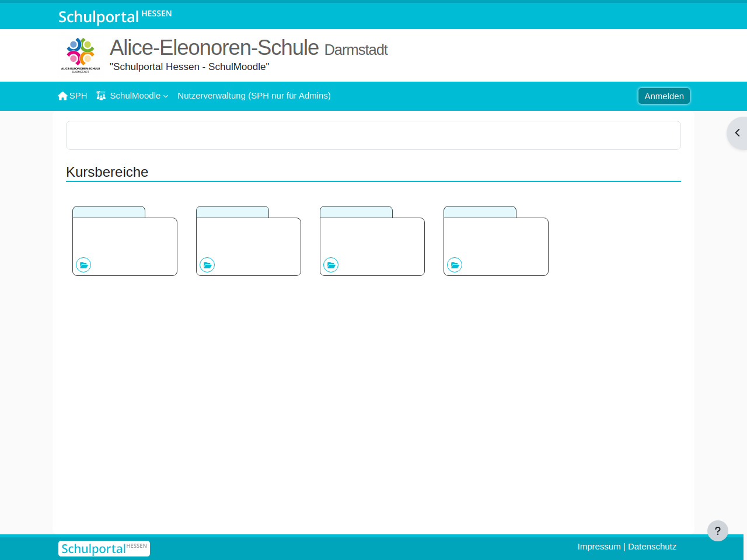
Task: Select the tab of the first folder card
Action: tap(109, 212)
